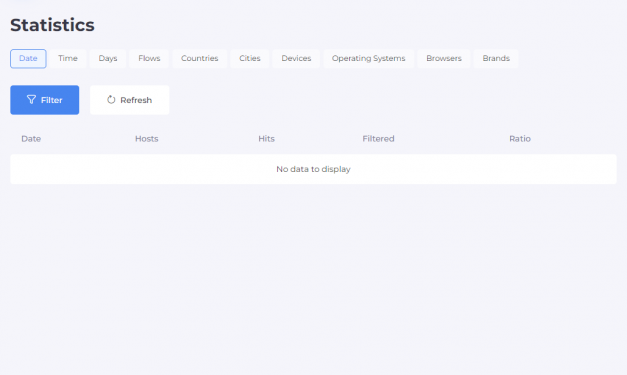Image resolution: width=627 pixels, height=375 pixels.
Task: Click the circular refresh arrow icon
Action: coord(111,100)
